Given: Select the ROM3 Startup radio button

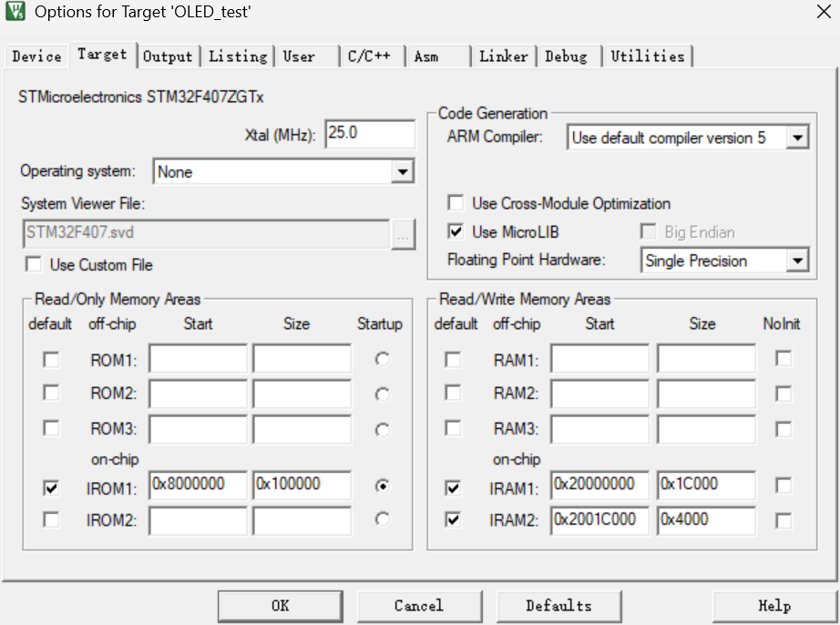Looking at the screenshot, I should click(382, 430).
